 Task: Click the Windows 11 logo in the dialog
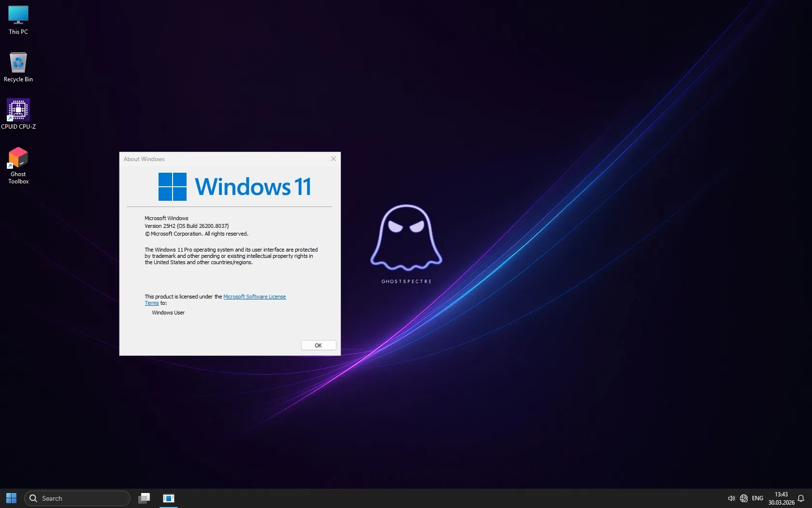pos(234,187)
